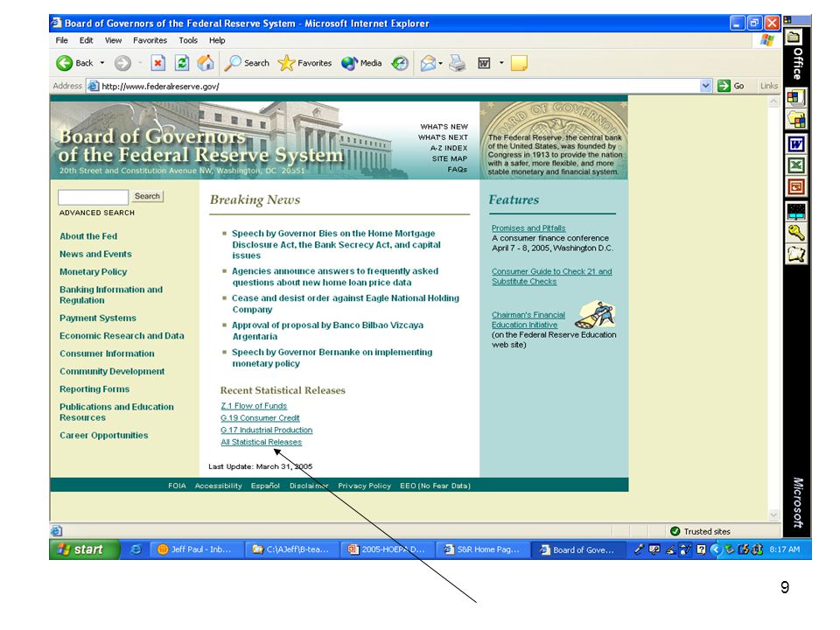The height and width of the screenshot is (630, 840).
Task: Click Monetary Policy navigation link
Action: pyautogui.click(x=94, y=271)
